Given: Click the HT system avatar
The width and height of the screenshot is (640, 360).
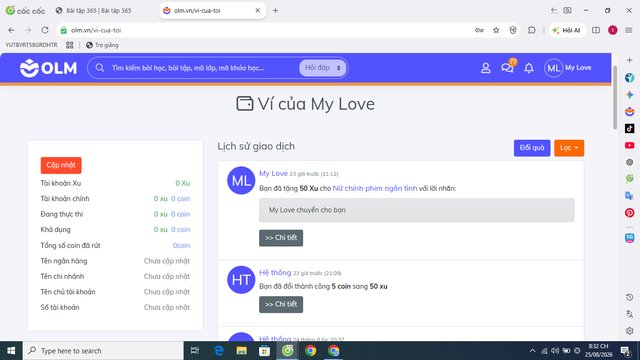Looking at the screenshot, I should 241,280.
